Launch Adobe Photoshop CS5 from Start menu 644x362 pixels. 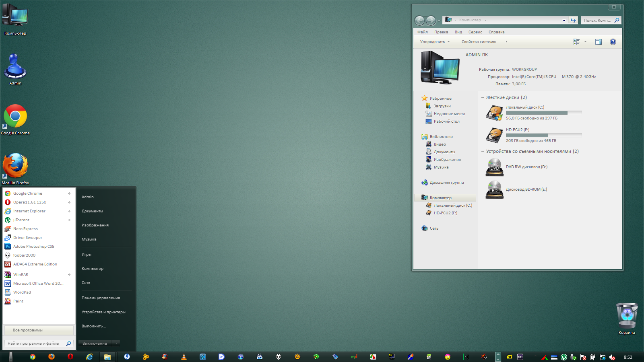[33, 247]
